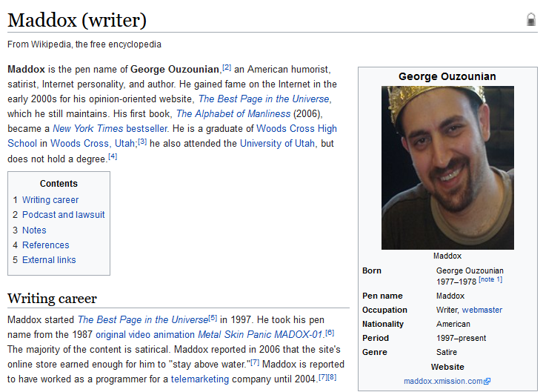Click the American nationality value
The height and width of the screenshot is (392, 543).
(453, 324)
